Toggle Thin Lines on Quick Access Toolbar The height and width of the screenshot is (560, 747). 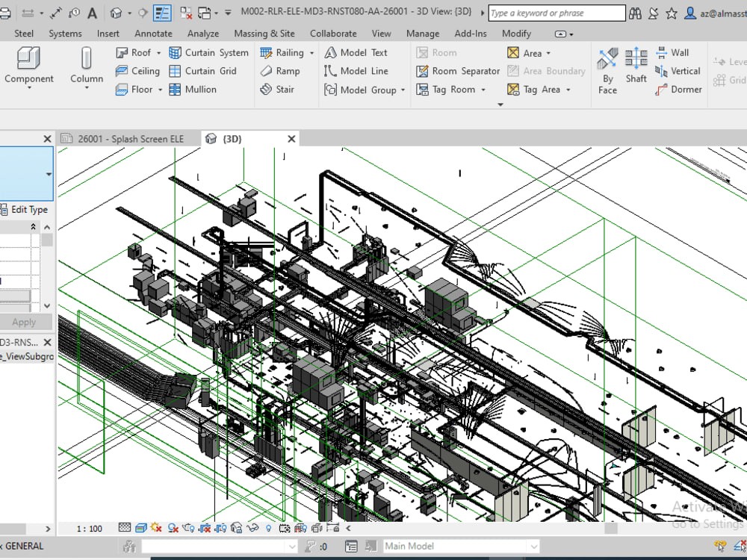click(x=161, y=13)
